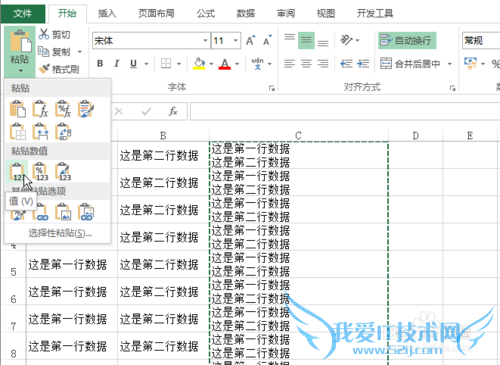Choose Paste Values (123) option
This screenshot has width=500, height=365.
pyautogui.click(x=17, y=171)
